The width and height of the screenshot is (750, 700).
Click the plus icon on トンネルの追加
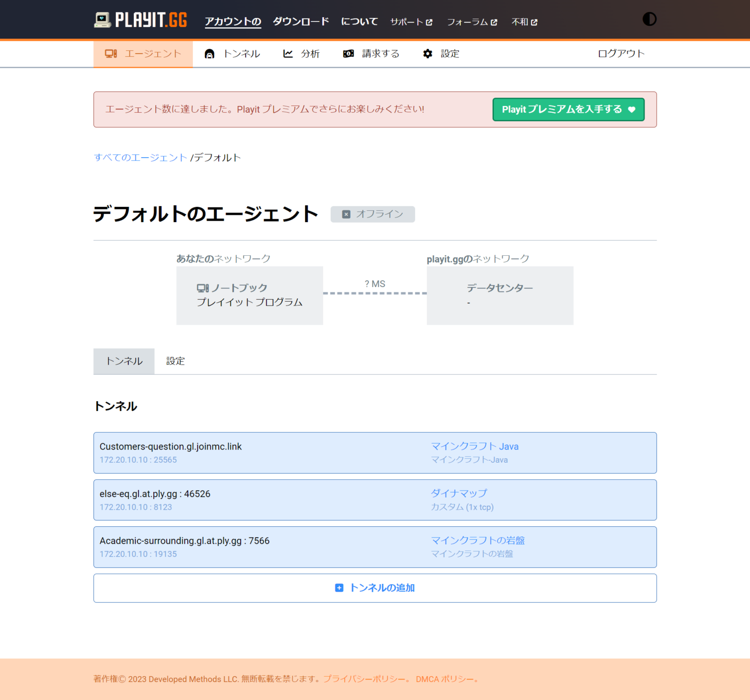(339, 588)
